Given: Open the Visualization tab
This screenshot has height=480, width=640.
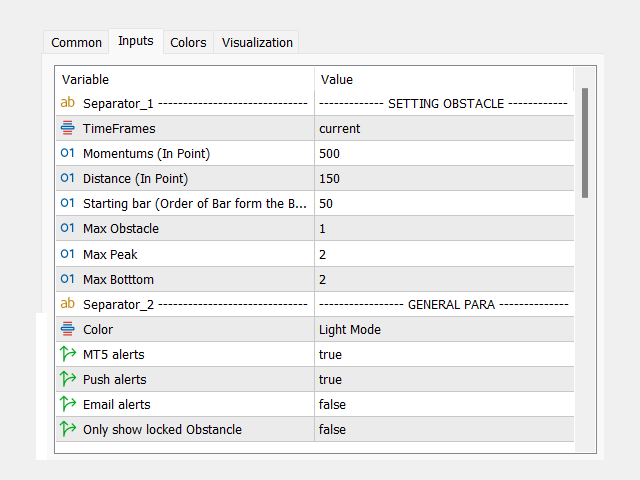Looking at the screenshot, I should tap(257, 42).
